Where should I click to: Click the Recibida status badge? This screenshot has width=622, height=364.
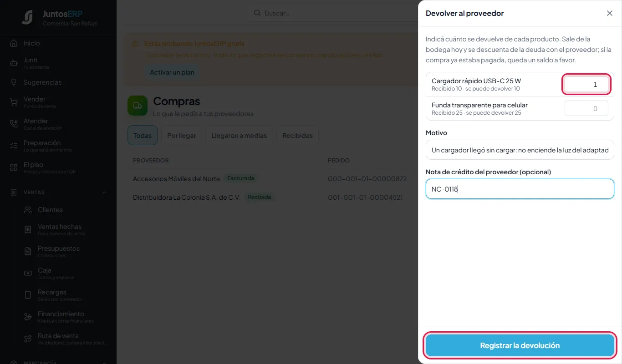260,197
